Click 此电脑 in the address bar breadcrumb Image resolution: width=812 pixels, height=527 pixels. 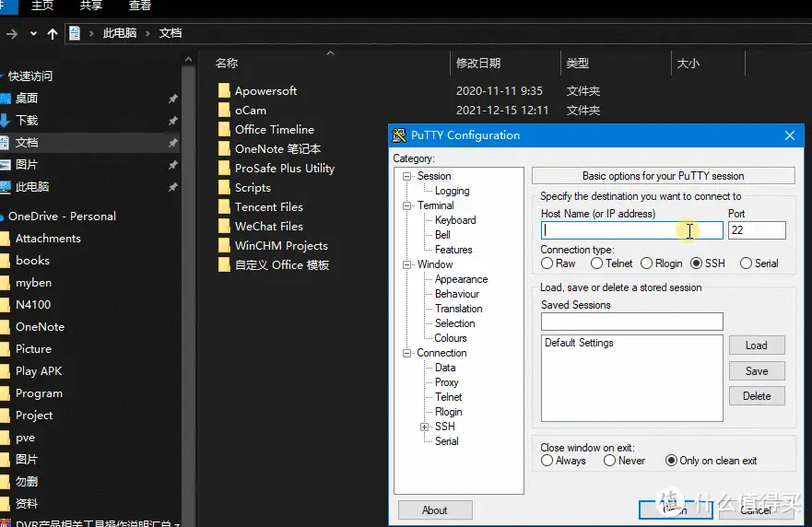click(x=120, y=33)
